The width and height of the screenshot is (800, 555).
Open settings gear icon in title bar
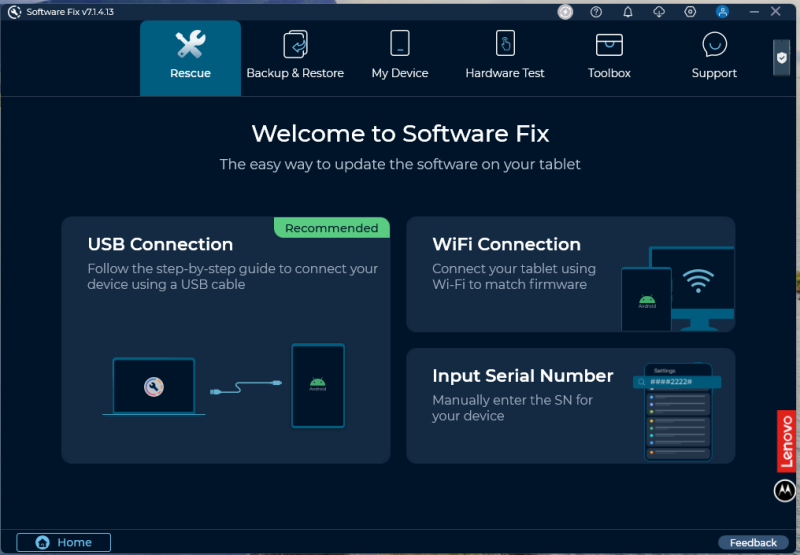pos(690,12)
